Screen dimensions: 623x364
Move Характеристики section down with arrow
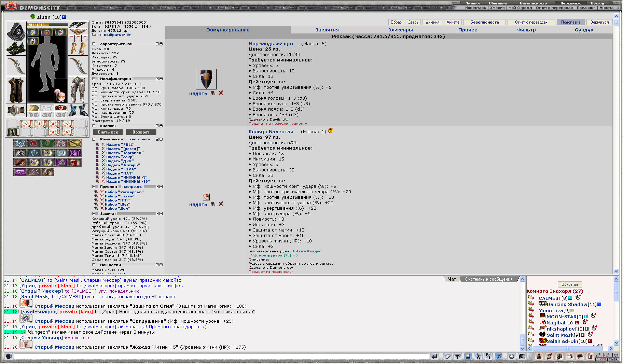161,44
